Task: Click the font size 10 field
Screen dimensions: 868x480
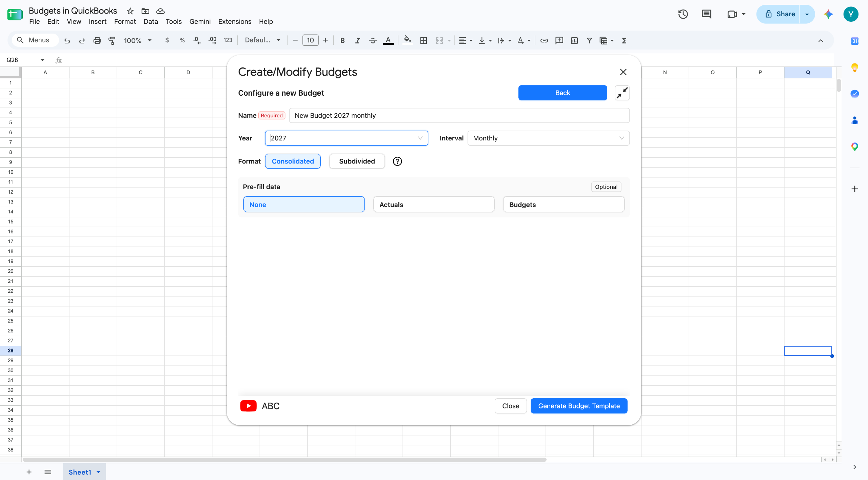Action: point(310,40)
